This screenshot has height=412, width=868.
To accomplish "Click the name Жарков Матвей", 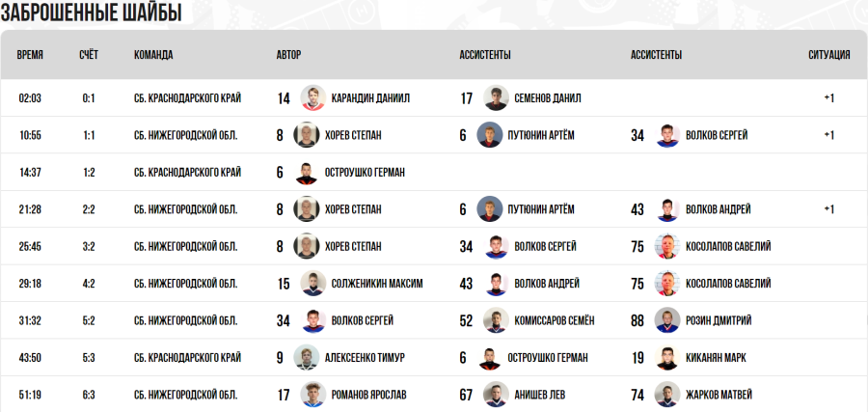I will pos(719,395).
